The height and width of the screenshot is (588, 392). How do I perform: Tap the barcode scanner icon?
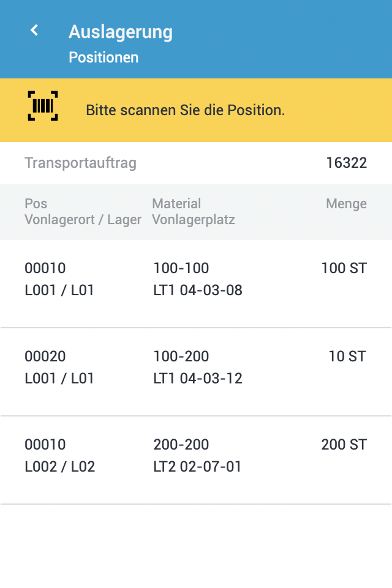click(43, 105)
